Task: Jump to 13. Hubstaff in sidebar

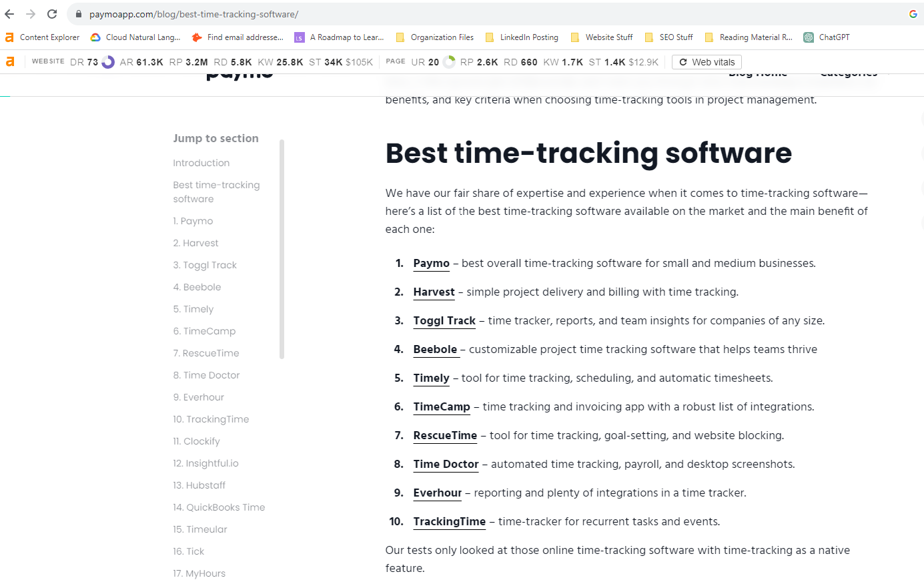Action: coord(199,485)
